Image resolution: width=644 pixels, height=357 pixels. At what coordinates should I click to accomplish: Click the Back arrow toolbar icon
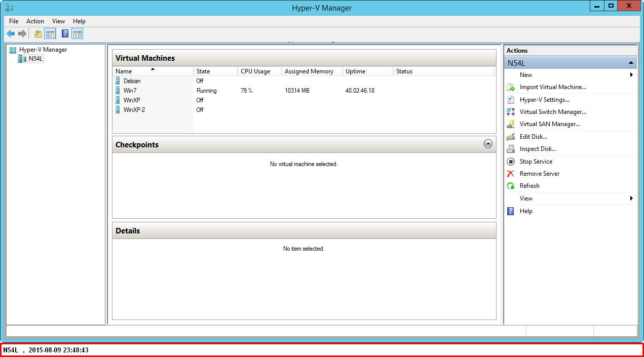11,34
